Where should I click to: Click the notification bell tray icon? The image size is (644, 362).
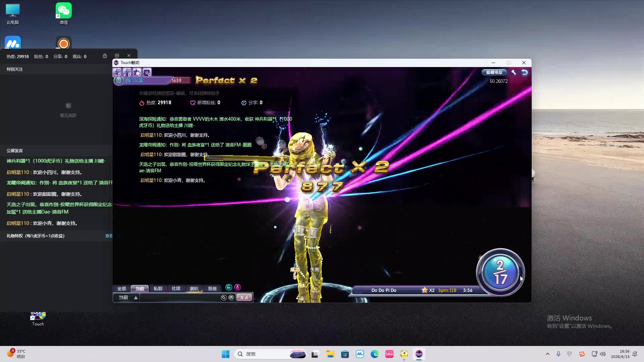[635, 354]
